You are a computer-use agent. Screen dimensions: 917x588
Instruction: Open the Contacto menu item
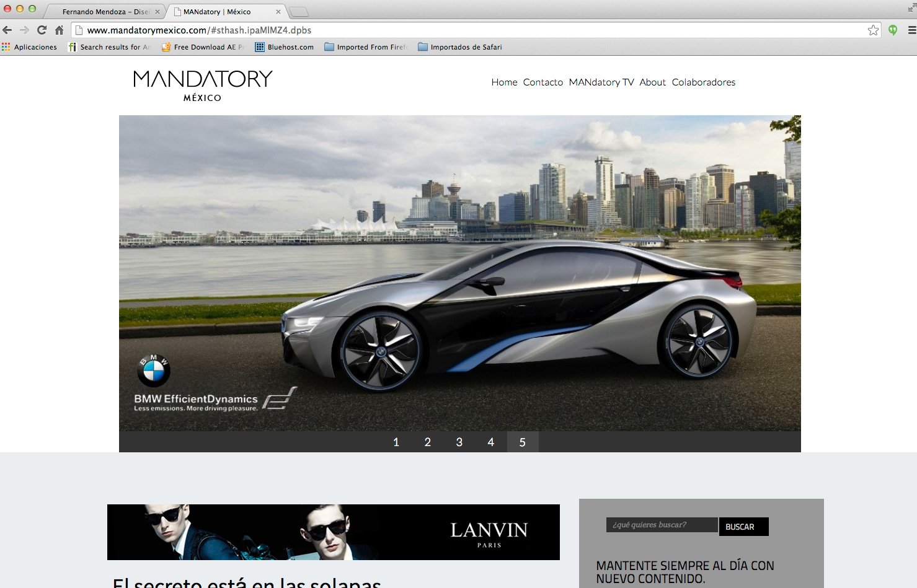pos(543,82)
